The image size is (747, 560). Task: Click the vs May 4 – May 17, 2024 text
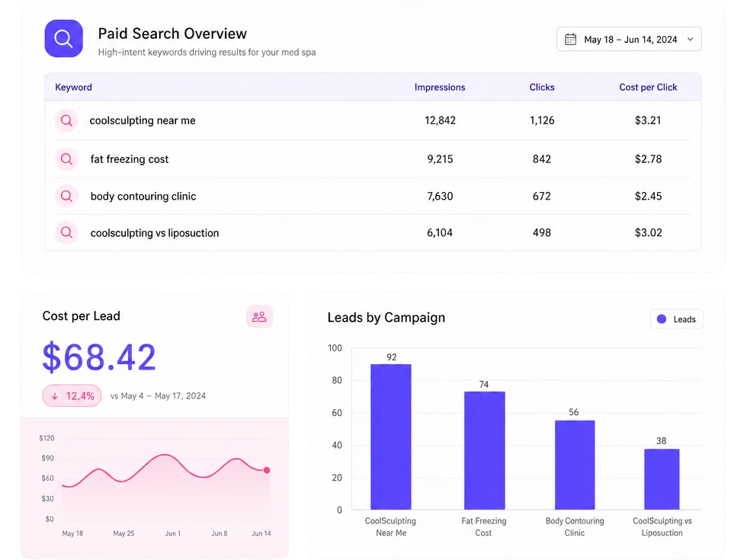[x=159, y=395]
